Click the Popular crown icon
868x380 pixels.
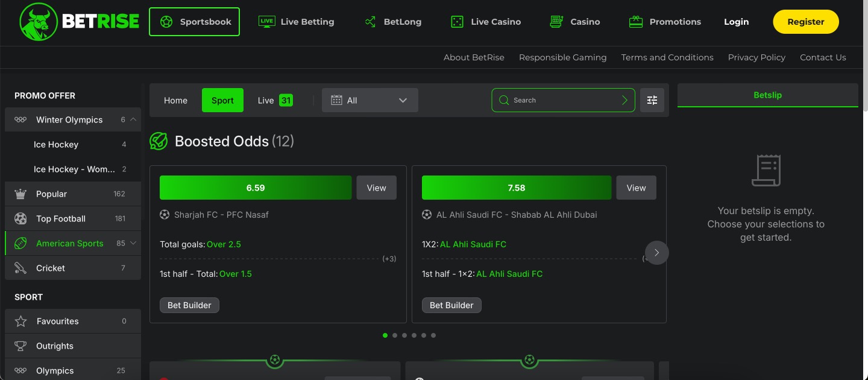coord(20,194)
